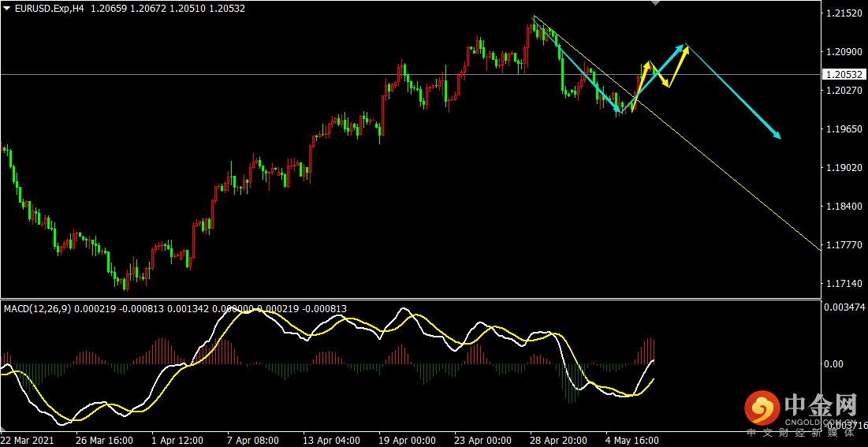Click the 1.17140 price scale label
This screenshot has height=447, width=868.
tap(843, 284)
